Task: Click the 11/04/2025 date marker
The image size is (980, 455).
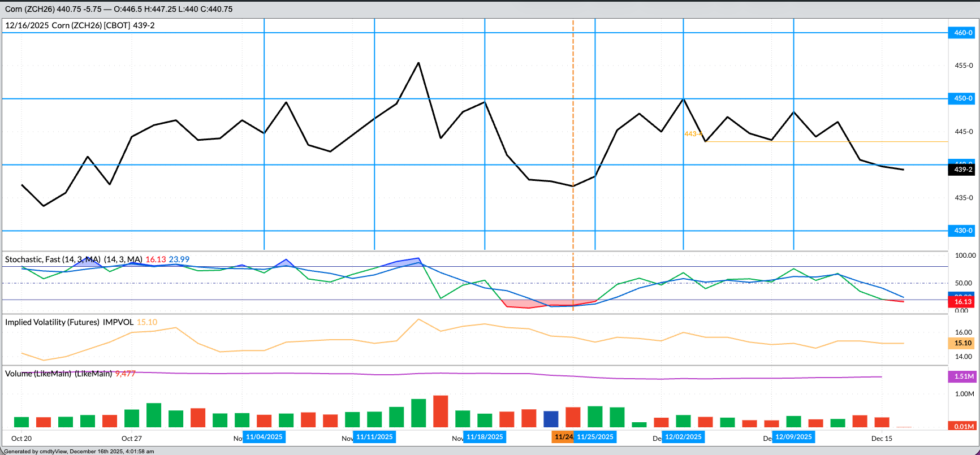Action: point(264,437)
